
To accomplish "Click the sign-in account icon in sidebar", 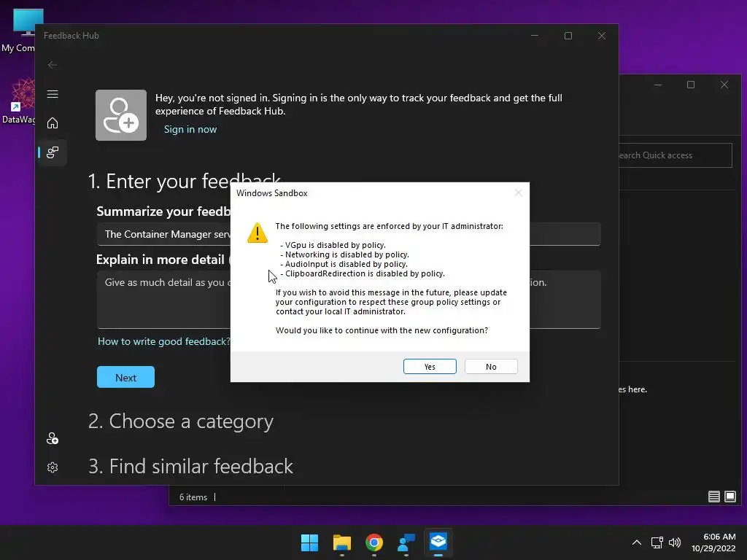I will (x=53, y=438).
